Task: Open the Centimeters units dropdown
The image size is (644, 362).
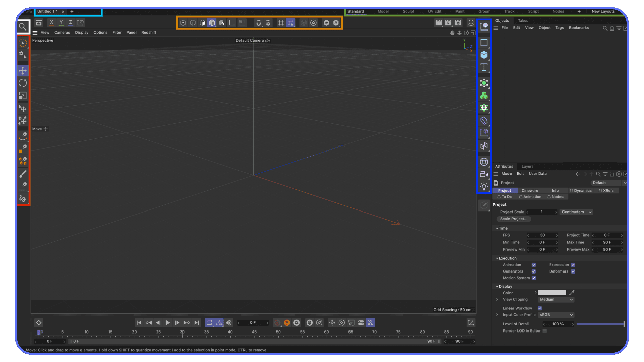Action: [576, 212]
